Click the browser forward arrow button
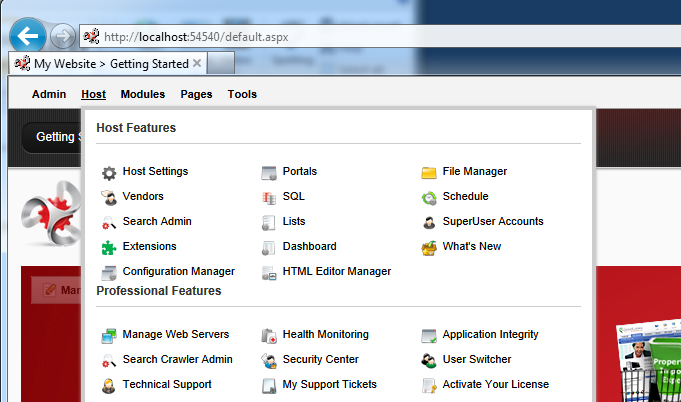The width and height of the screenshot is (681, 402). [x=63, y=36]
